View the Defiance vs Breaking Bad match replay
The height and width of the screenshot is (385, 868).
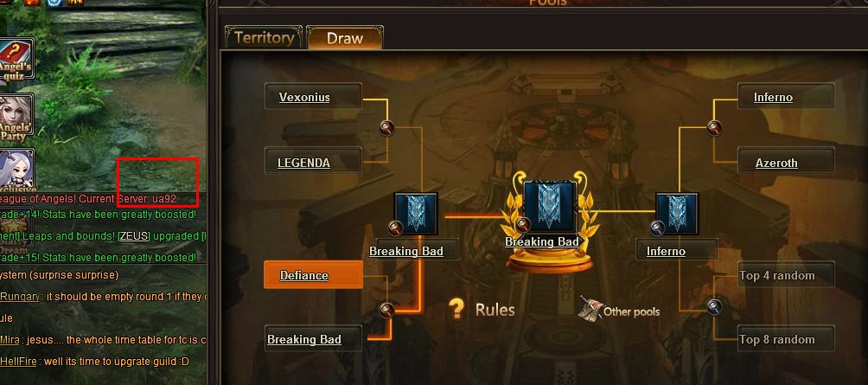[386, 310]
